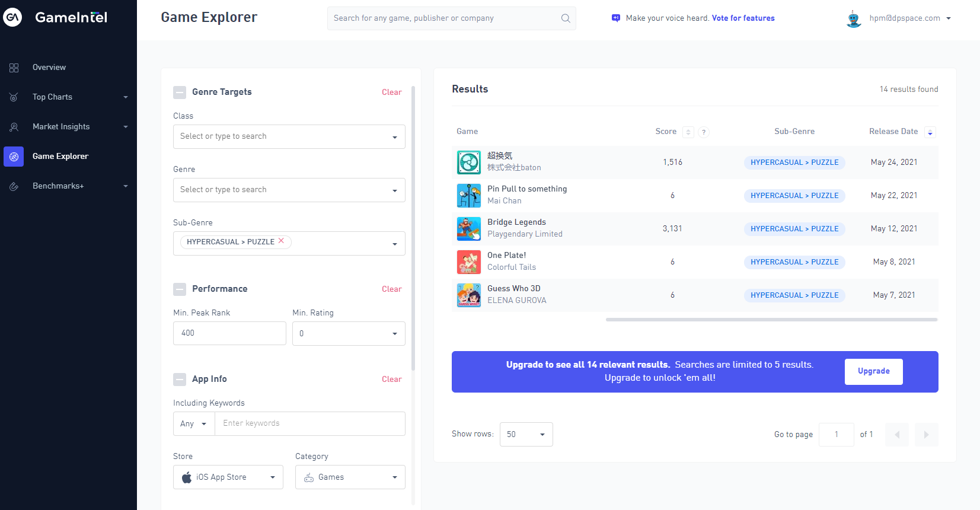Open the iOS App Store dropdown
Screen dimensions: 980x510
pos(228,477)
